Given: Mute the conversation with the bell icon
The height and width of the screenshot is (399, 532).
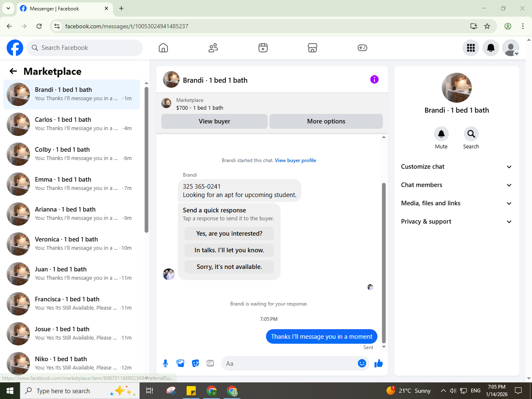Looking at the screenshot, I should click(441, 134).
